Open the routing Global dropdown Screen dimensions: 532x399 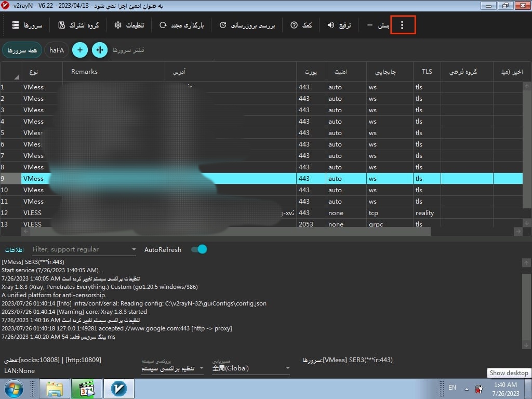[287, 368]
